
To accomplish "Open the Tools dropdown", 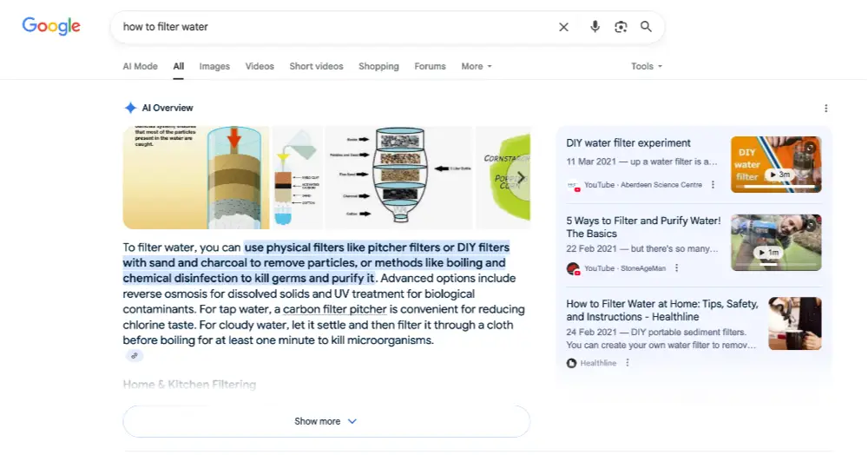I will (647, 66).
